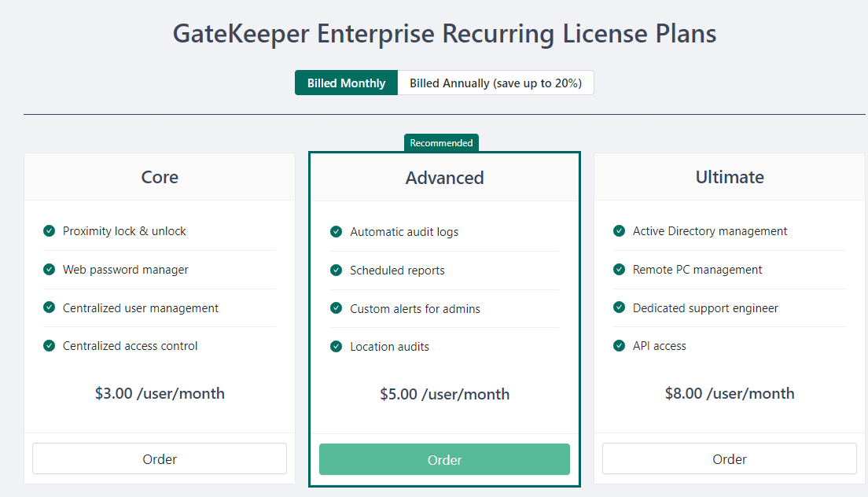Order the Ultimate plan
Image resolution: width=868 pixels, height=497 pixels.
(729, 458)
